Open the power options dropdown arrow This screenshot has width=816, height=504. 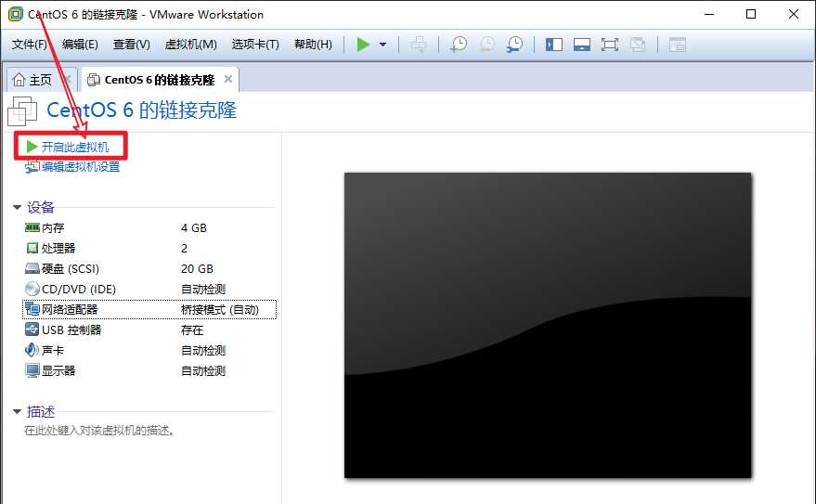pyautogui.click(x=383, y=45)
